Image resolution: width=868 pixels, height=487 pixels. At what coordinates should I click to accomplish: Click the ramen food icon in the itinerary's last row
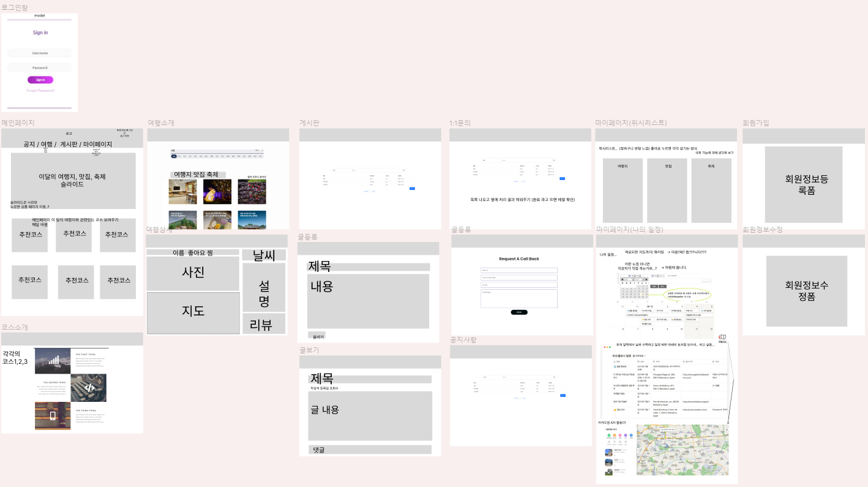pos(615,409)
